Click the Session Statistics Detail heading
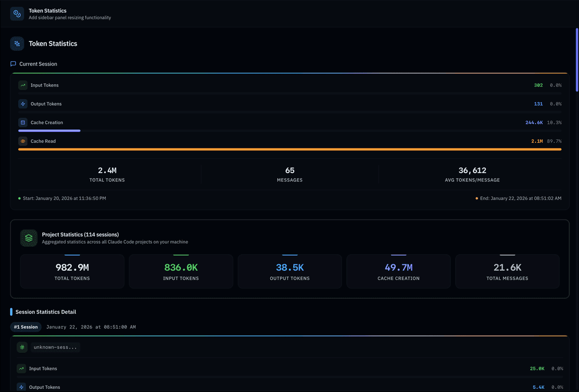The image size is (579, 392). point(46,312)
